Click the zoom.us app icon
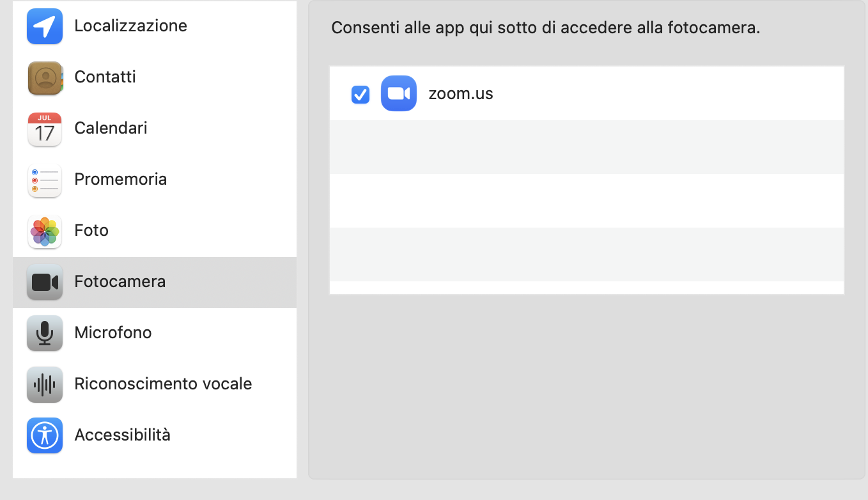The image size is (868, 500). (x=399, y=94)
